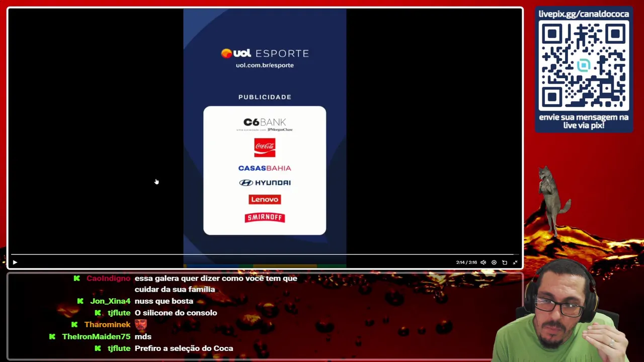Click the Casas Bahia sponsor logo
The width and height of the screenshot is (644, 362).
[265, 168]
